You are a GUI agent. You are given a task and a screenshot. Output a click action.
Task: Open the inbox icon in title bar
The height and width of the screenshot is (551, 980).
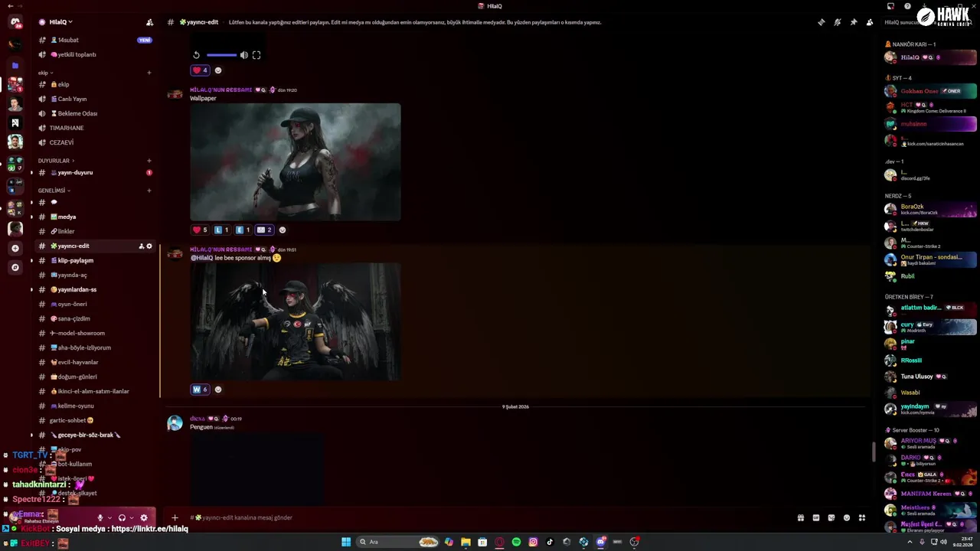891,6
